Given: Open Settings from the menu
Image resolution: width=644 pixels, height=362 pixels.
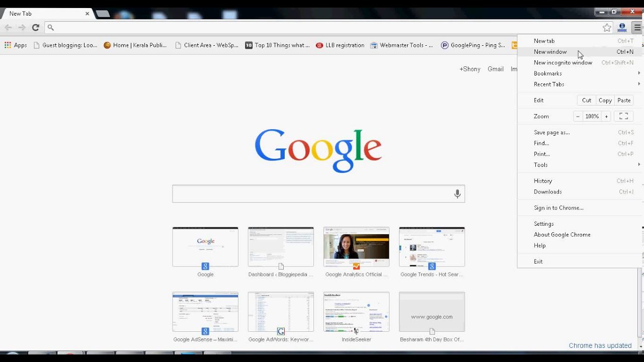Looking at the screenshot, I should 580,224.
